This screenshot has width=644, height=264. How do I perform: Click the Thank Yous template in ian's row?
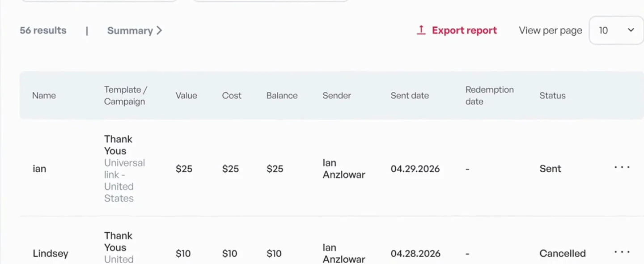pyautogui.click(x=118, y=145)
